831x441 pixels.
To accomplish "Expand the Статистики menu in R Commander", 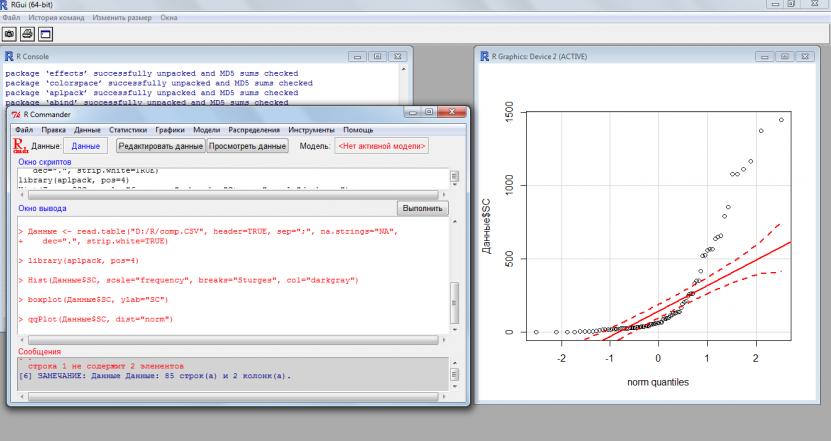I will [x=128, y=130].
